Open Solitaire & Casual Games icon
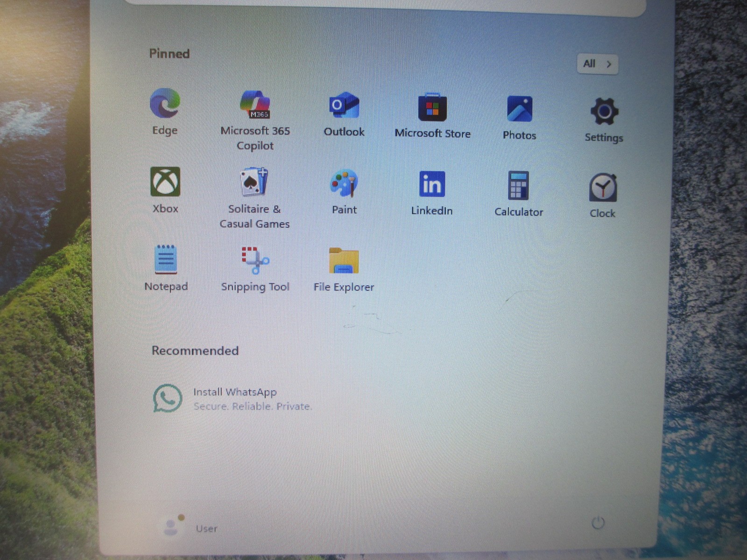Viewport: 747px width, 560px height. (254, 182)
